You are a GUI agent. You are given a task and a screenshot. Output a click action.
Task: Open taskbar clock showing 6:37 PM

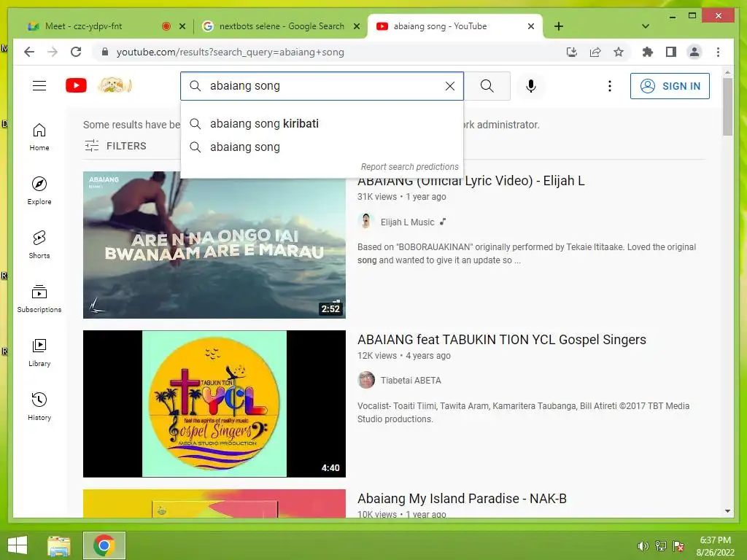coord(715,545)
